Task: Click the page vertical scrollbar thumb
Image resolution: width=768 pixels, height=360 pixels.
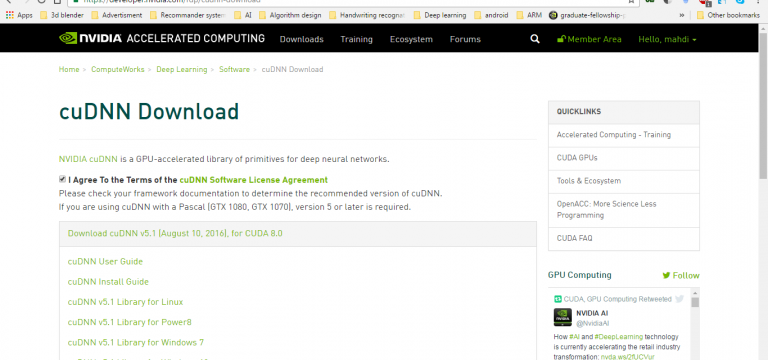Action: [763, 106]
